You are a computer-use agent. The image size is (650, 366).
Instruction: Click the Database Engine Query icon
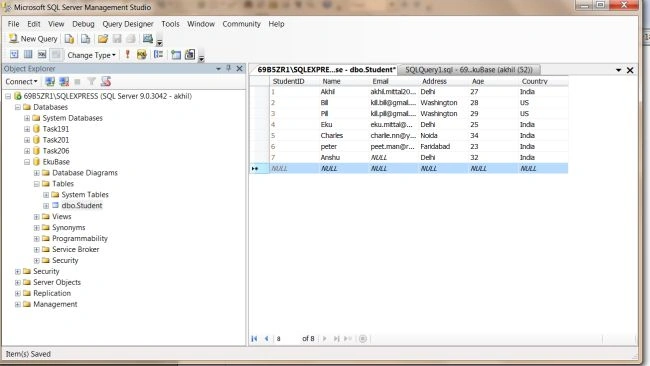pyautogui.click(x=69, y=39)
